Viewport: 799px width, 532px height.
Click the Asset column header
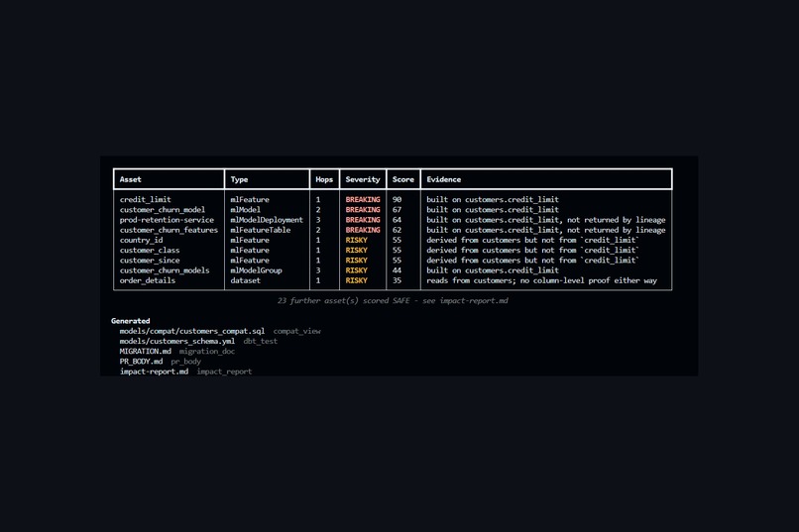click(131, 179)
